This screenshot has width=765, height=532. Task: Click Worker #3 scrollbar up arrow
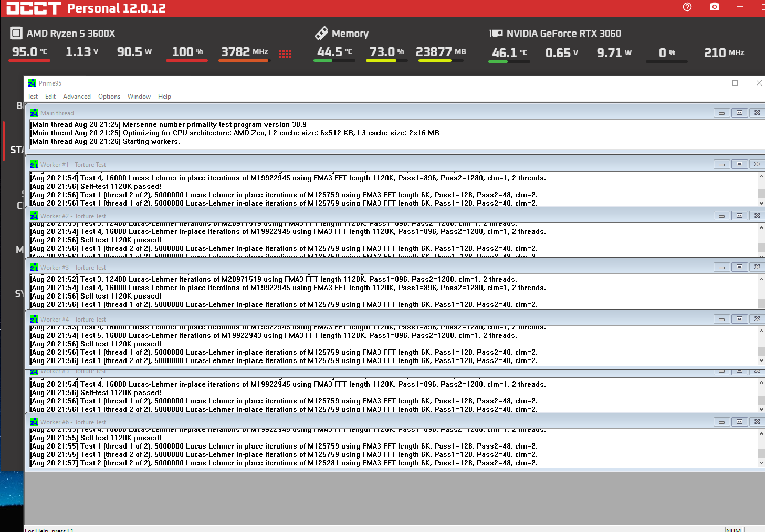pos(761,279)
